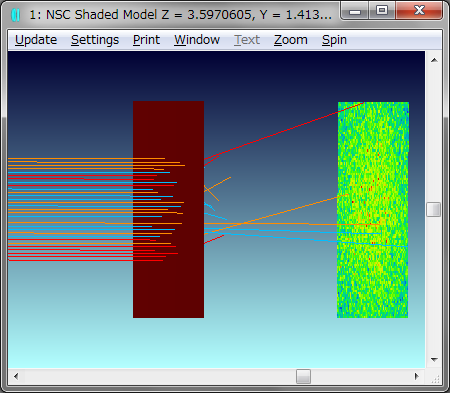Open the Zoom menu
Viewport: 450px width, 393px height.
pos(291,40)
